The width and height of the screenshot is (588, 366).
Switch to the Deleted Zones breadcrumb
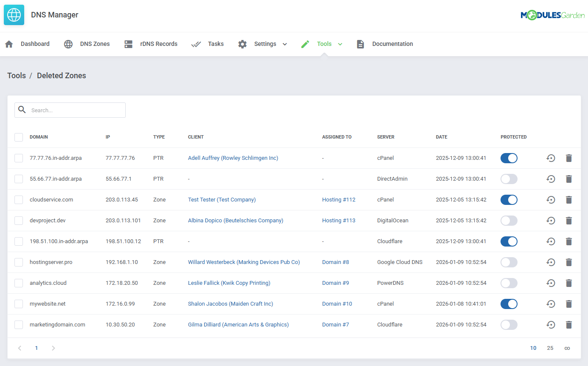point(61,75)
